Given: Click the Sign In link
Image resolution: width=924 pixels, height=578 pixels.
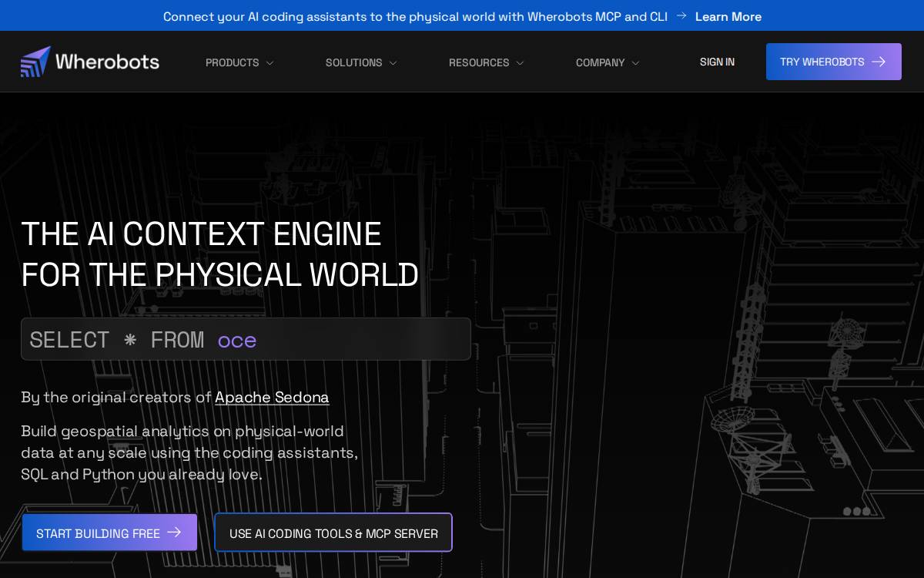Looking at the screenshot, I should click(x=717, y=62).
